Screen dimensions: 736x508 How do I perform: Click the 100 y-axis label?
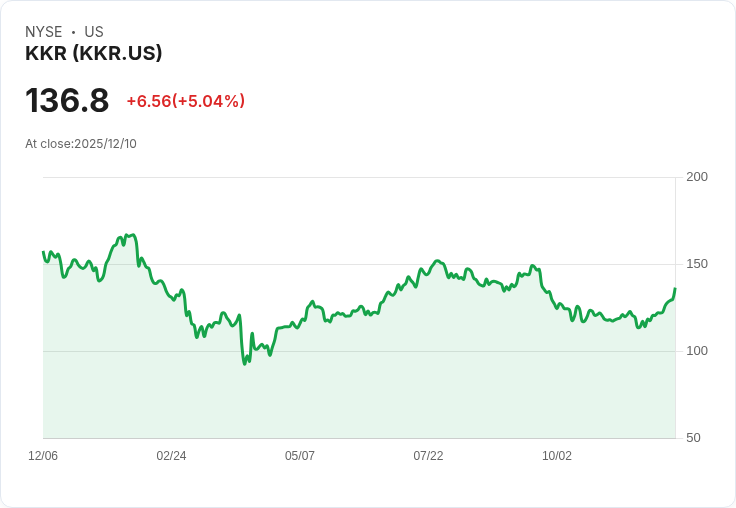[697, 351]
